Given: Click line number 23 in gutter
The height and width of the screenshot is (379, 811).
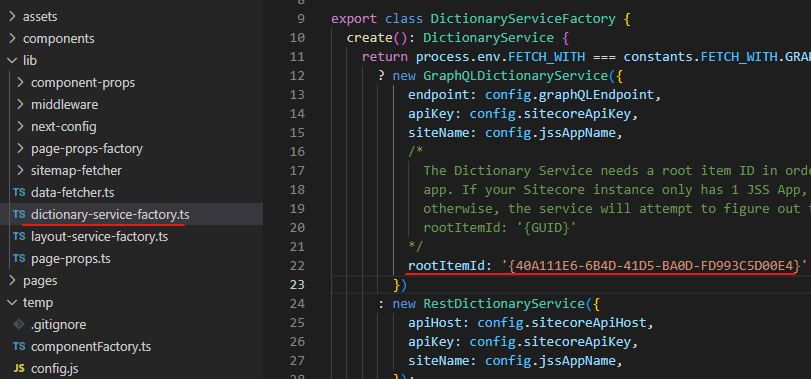Looking at the screenshot, I should [x=297, y=285].
